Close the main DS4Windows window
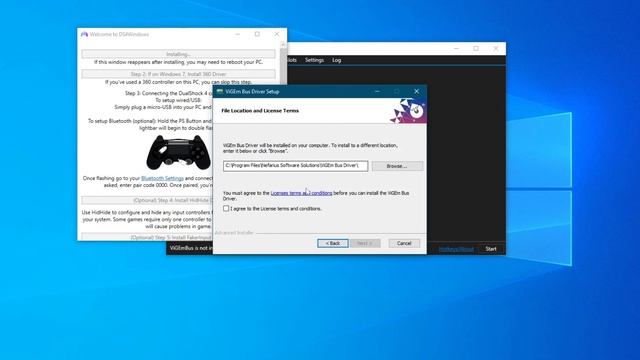This screenshot has height=360, width=640. [x=496, y=49]
